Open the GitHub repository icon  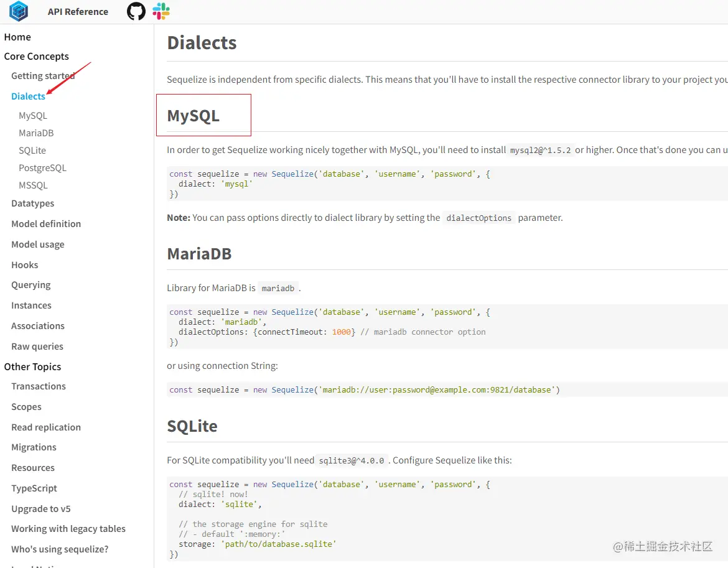pos(136,11)
